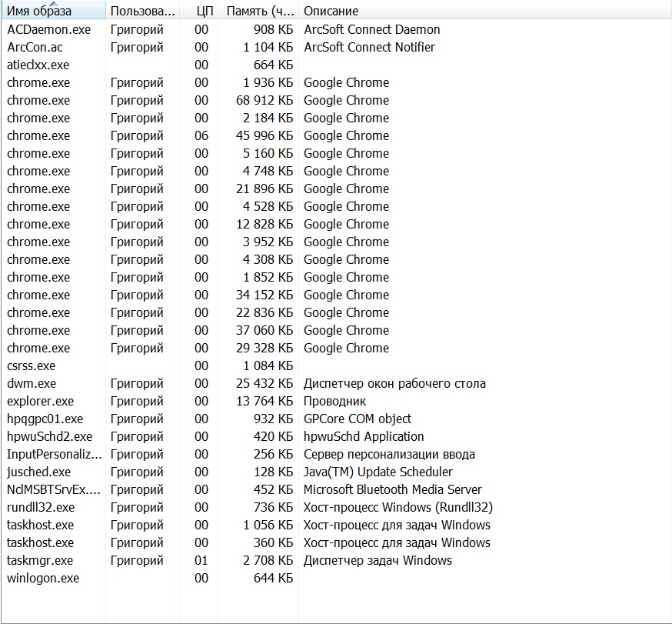Select chrome.exe row with 06 CPU usage
The width and height of the screenshot is (672, 624).
[x=38, y=135]
